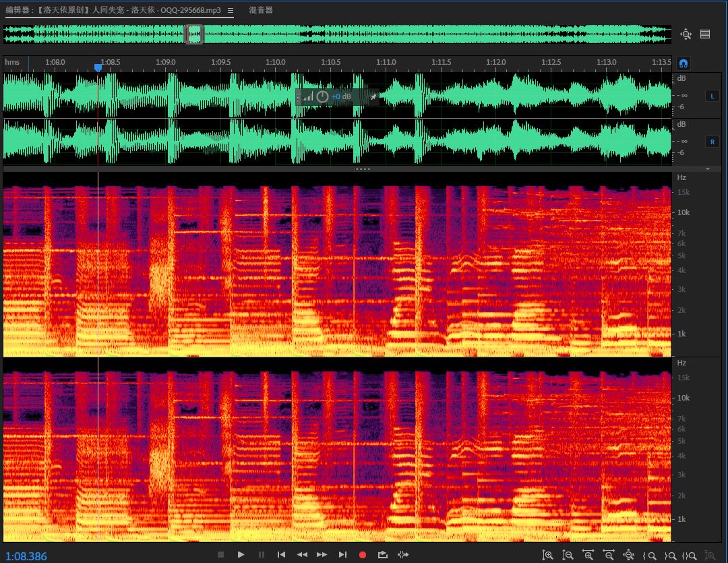Click ruler label 1:10.0
Screen dimensions: 728x563
[276, 62]
